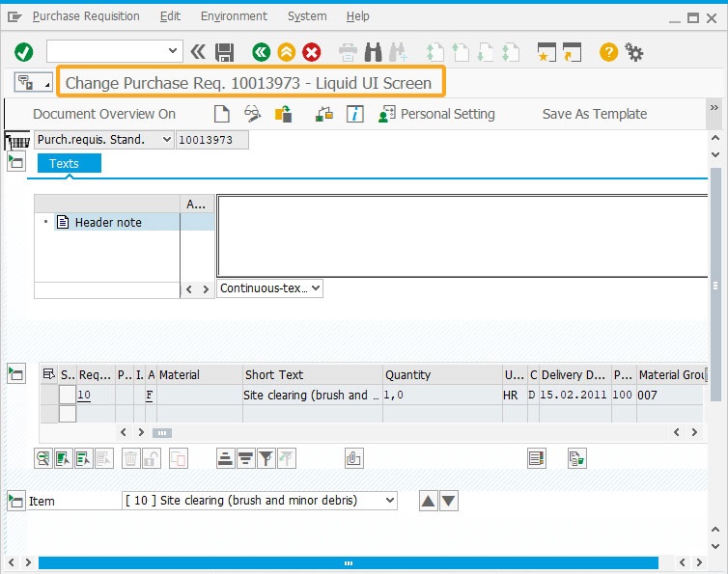Click the Generate Shortcut icon
The height and width of the screenshot is (574, 728).
pyautogui.click(x=572, y=52)
